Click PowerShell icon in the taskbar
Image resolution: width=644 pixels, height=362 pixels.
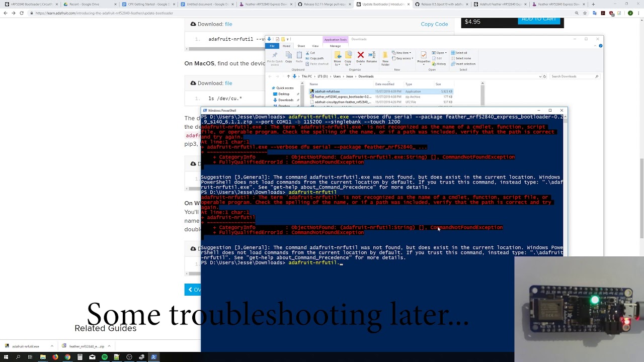coord(153,357)
